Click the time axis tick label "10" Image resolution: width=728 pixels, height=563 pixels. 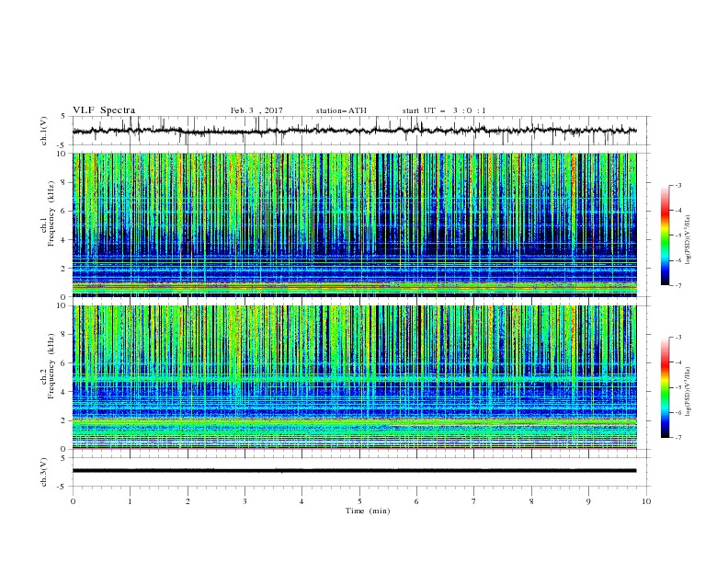646,501
